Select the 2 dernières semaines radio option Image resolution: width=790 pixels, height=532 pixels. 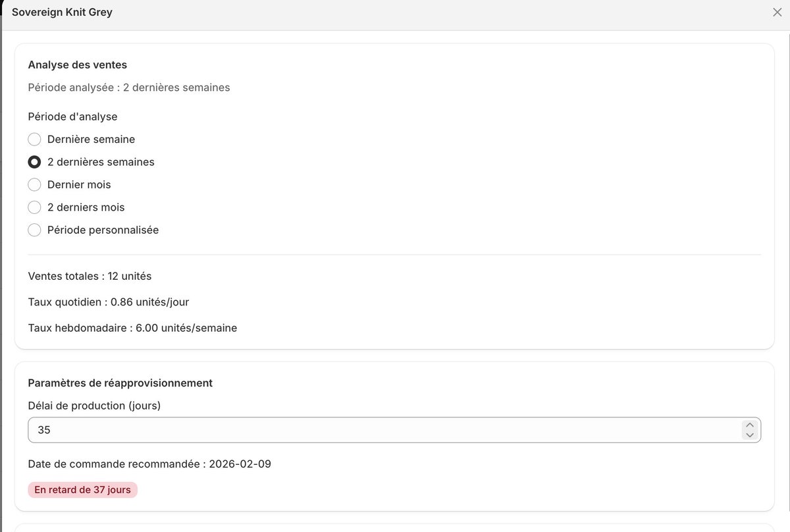[35, 162]
